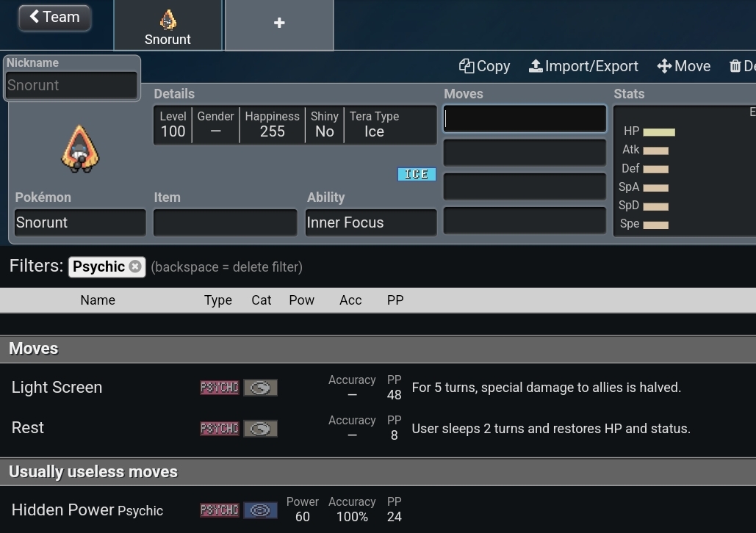Click Psychic type icon on Light Screen

pyautogui.click(x=220, y=388)
